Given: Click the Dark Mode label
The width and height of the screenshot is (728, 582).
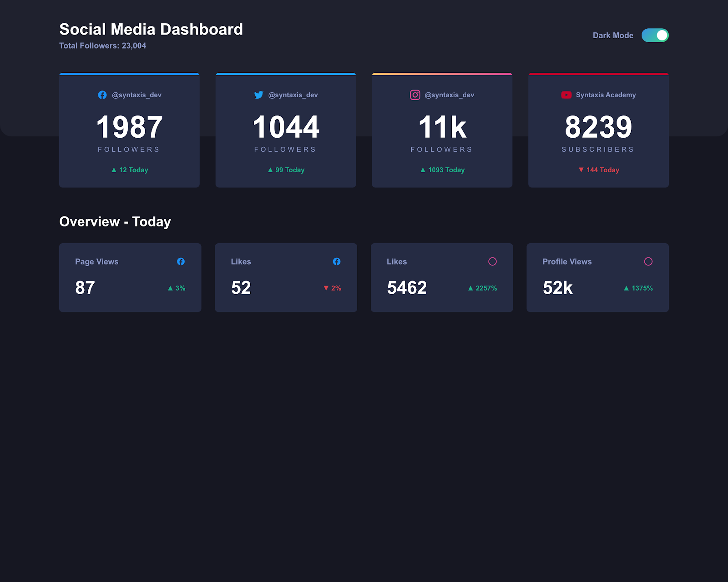Looking at the screenshot, I should point(613,35).
